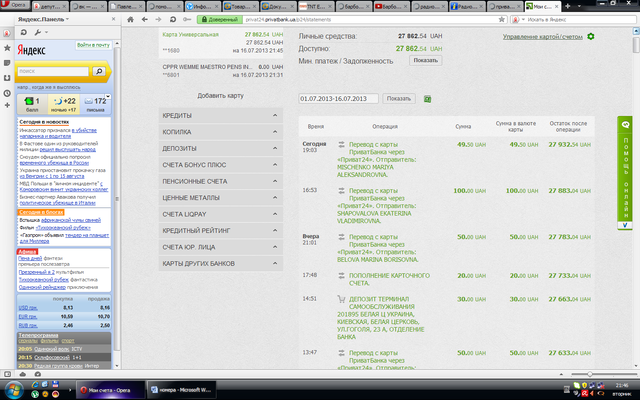Image resolution: width=640 pixels, height=400 pixels.
Task: Switch to the Павле... browser tab
Action: [126, 7]
